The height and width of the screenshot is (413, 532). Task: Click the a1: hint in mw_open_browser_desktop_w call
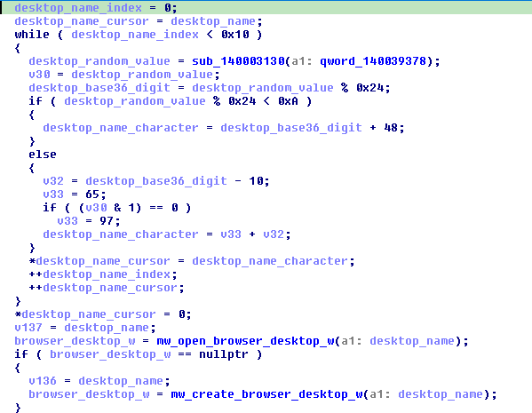[x=352, y=341]
